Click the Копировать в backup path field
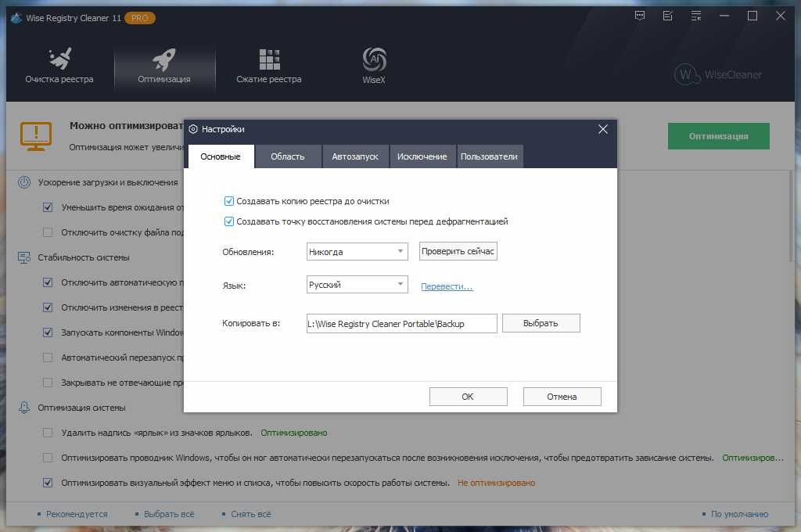801x532 pixels. 401,323
